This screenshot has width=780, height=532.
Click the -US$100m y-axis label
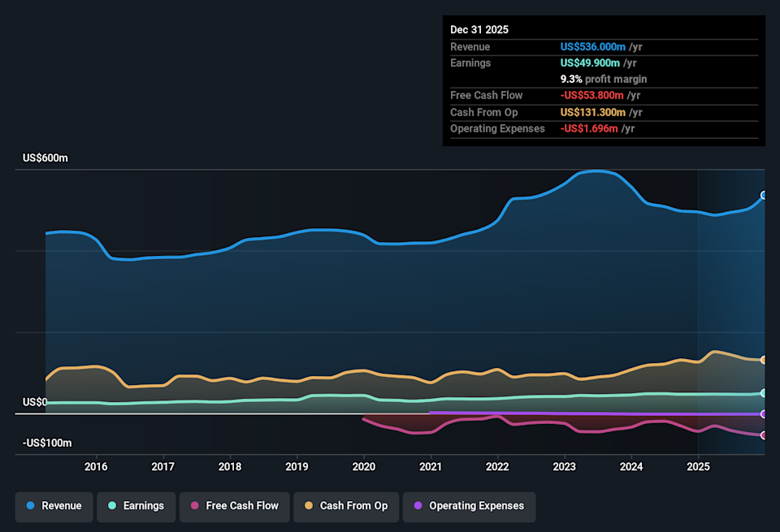pyautogui.click(x=48, y=443)
